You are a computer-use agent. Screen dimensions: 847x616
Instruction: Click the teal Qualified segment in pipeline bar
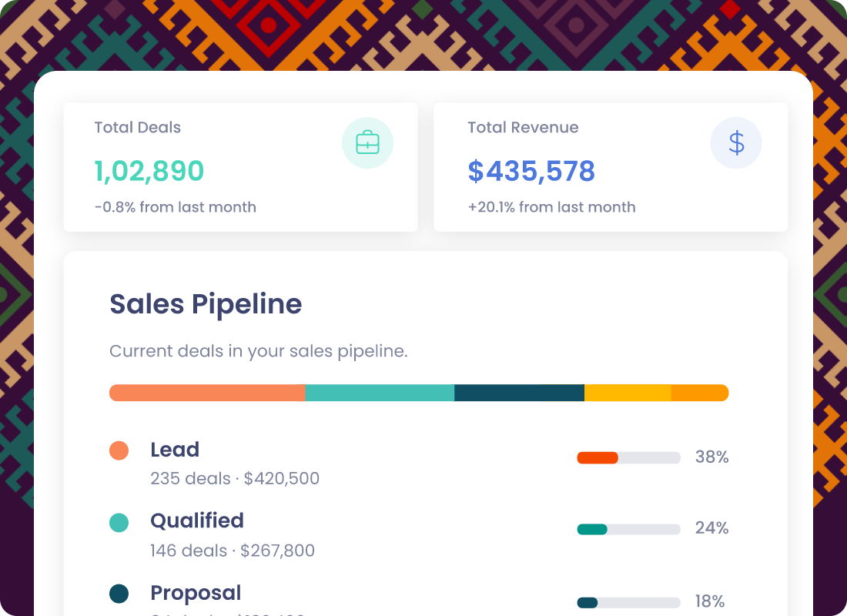click(x=380, y=393)
